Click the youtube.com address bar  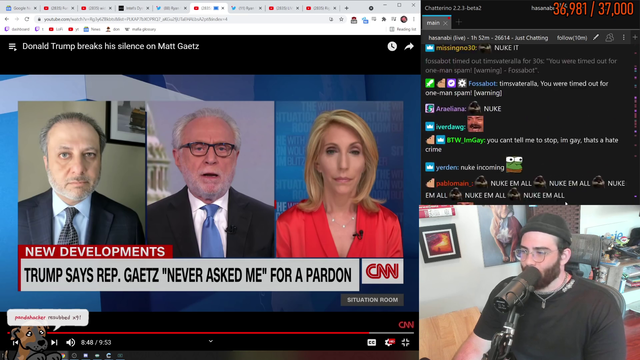point(184,19)
